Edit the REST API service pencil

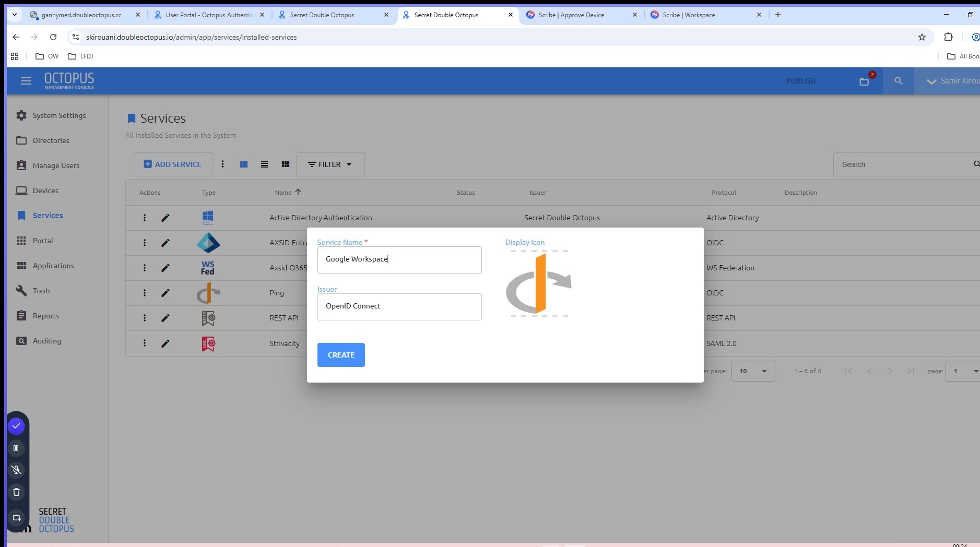tap(166, 318)
